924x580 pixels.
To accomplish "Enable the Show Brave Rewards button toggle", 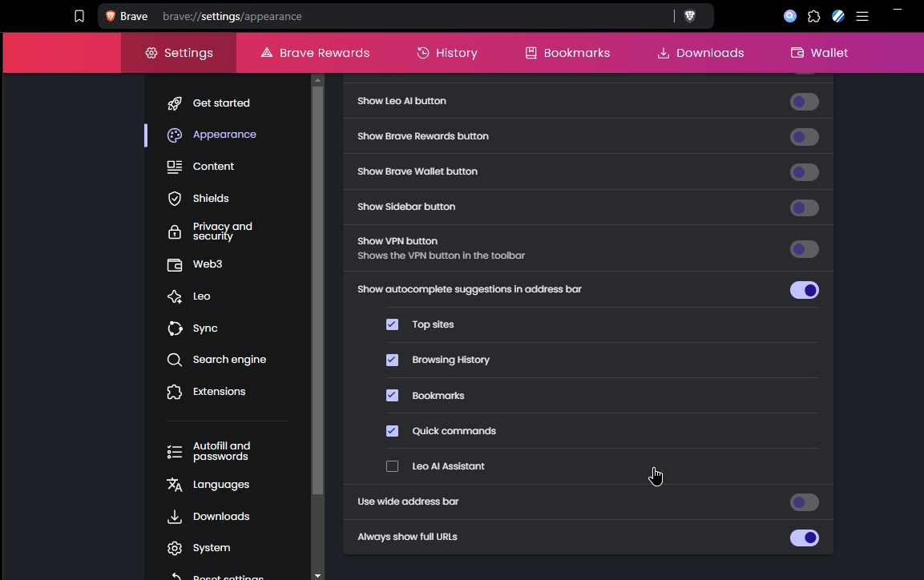I will (805, 137).
